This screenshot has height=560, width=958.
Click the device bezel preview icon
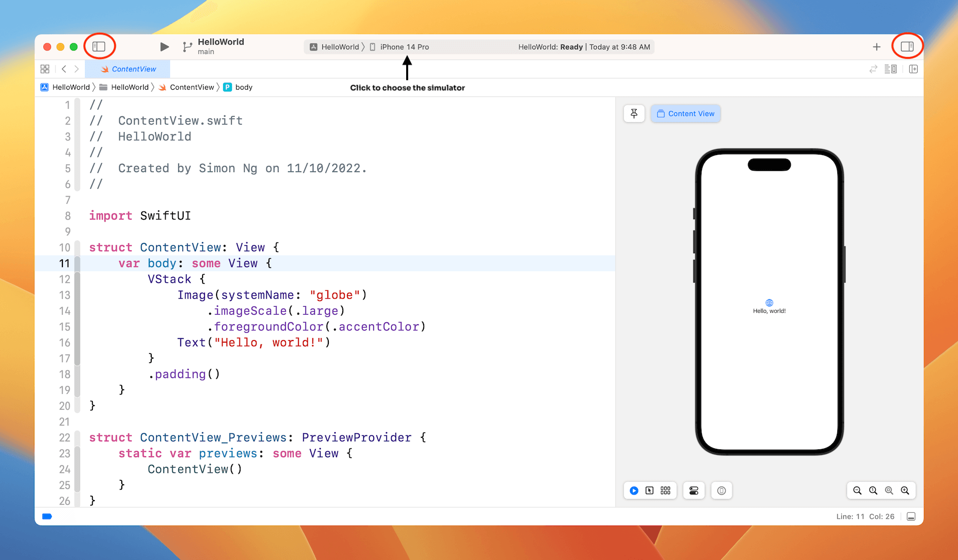click(721, 490)
